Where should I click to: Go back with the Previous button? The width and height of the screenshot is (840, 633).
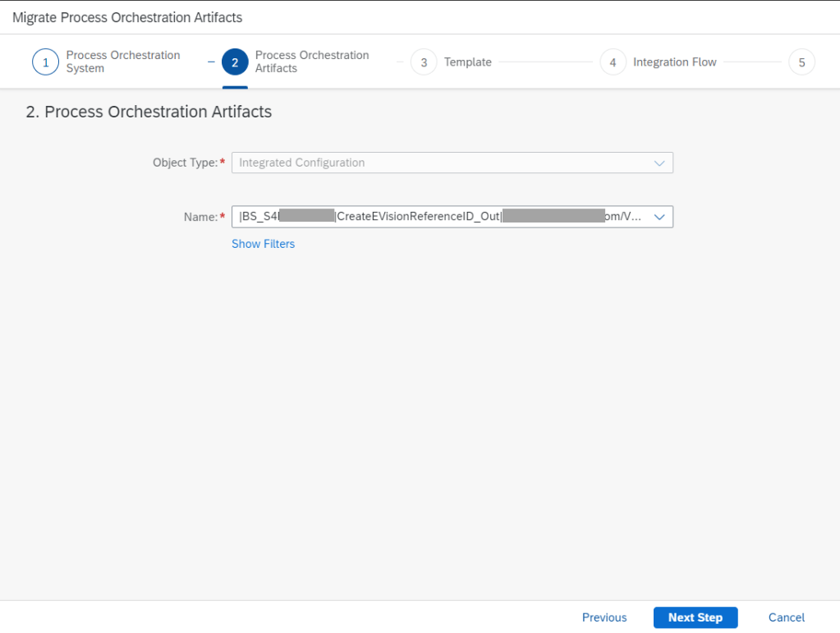tap(604, 617)
